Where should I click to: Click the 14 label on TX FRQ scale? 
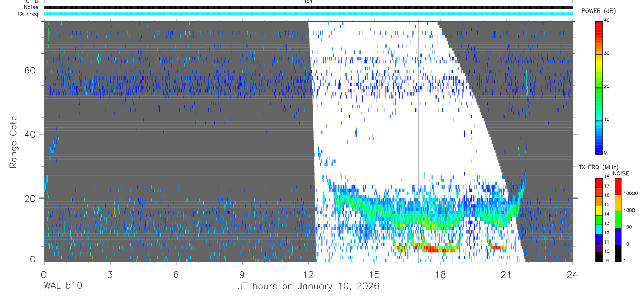pos(606,214)
